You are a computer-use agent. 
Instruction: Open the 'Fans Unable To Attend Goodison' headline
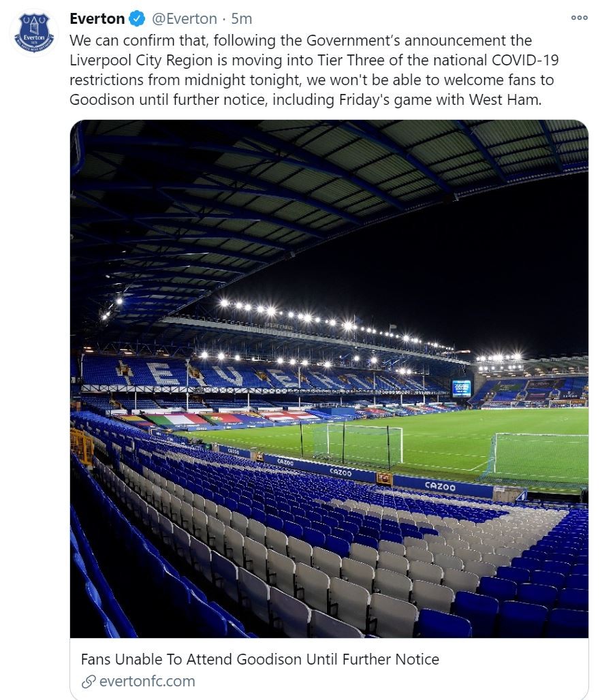[260, 659]
